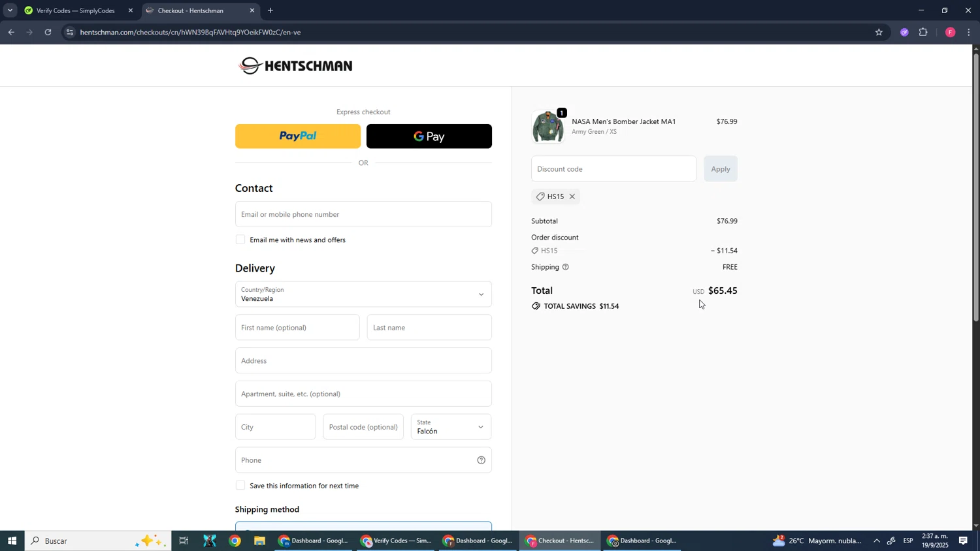Open the Windows Start menu
Screen dimensions: 980x551
coord(12,541)
